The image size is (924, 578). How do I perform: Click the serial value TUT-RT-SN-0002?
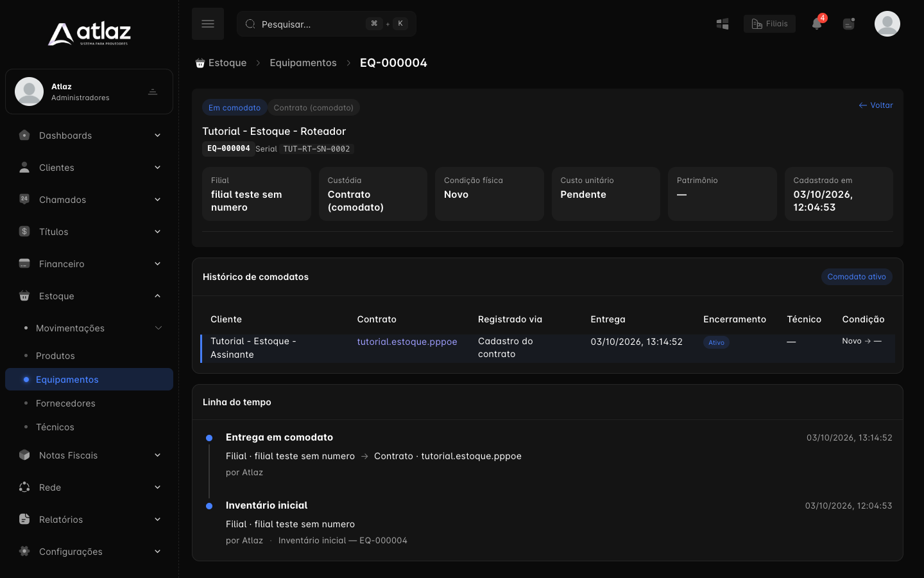coord(316,149)
